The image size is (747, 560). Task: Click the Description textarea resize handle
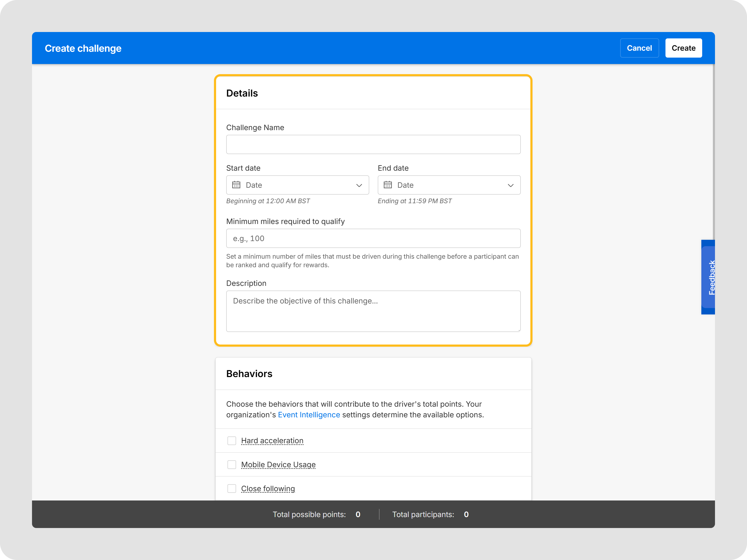click(518, 330)
